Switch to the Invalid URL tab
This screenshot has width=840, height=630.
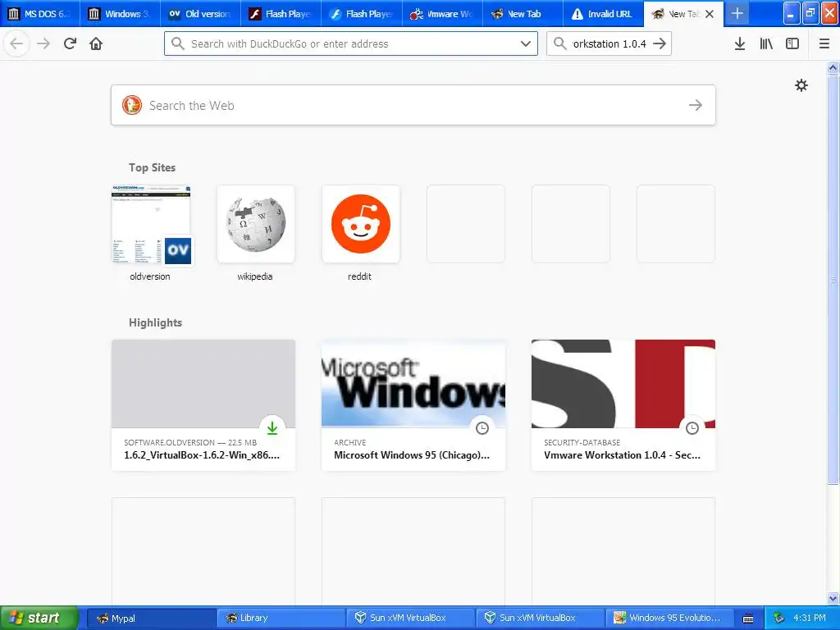coord(603,14)
